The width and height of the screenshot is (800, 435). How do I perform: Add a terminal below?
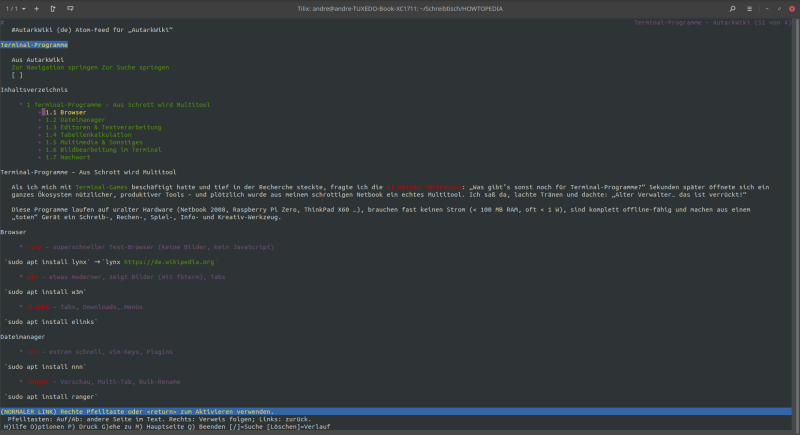coord(70,9)
